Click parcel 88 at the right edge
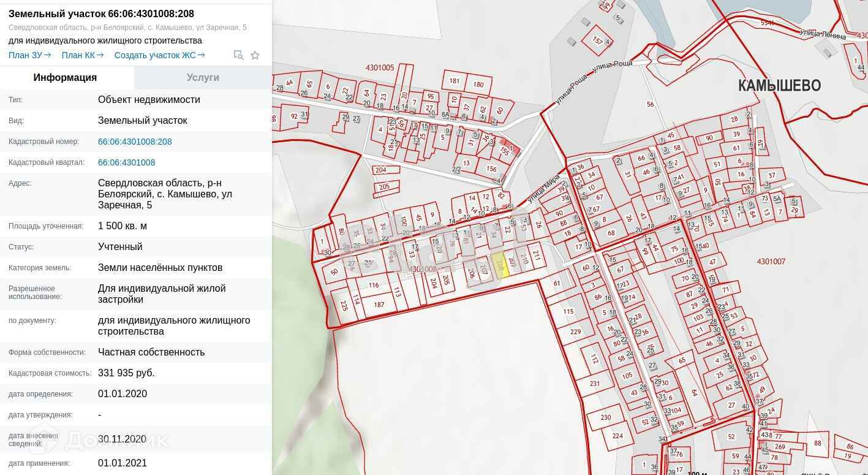The width and height of the screenshot is (868, 475). (818, 444)
